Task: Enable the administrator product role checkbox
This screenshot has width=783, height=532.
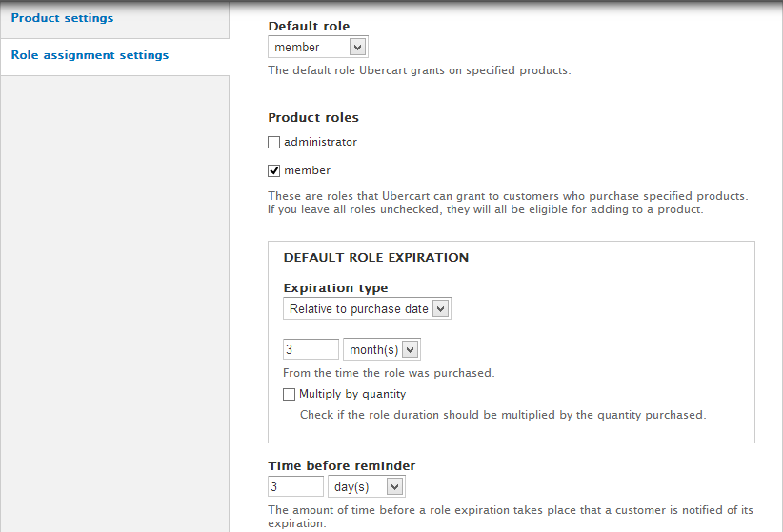Action: pyautogui.click(x=274, y=143)
